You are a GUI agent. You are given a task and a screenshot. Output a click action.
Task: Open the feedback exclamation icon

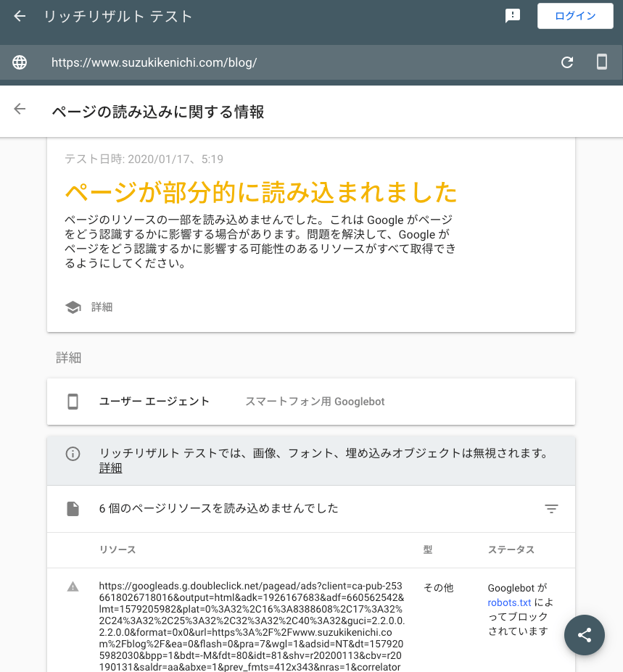(x=512, y=16)
